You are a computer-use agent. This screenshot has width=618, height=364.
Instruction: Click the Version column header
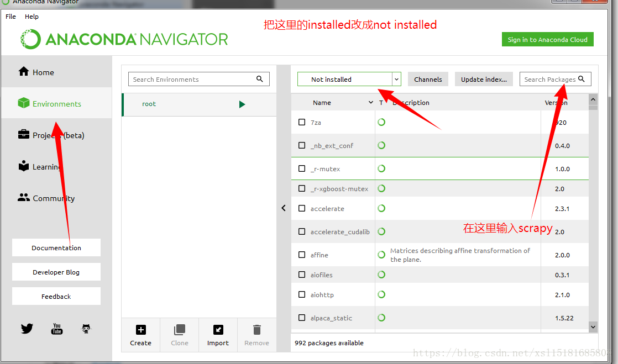tap(556, 102)
